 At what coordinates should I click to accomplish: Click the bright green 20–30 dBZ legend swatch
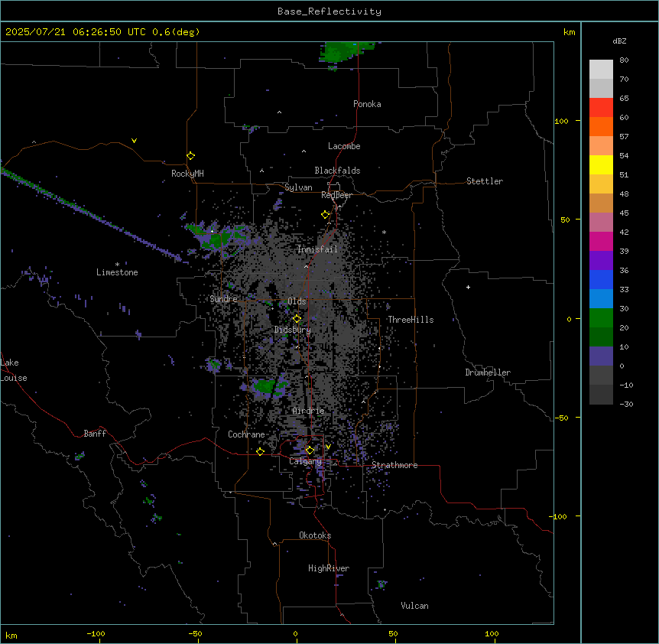click(601, 318)
